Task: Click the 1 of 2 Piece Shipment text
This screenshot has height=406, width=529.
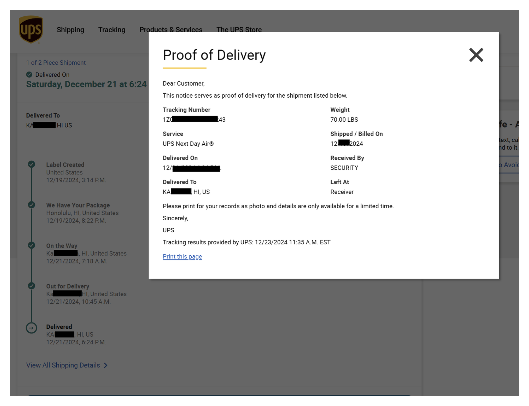Action: click(x=56, y=62)
